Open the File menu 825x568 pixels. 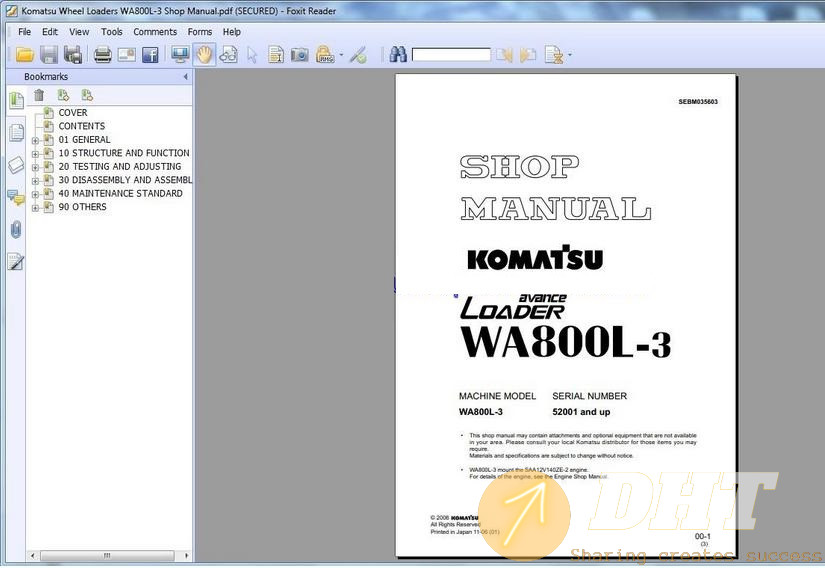pos(24,32)
